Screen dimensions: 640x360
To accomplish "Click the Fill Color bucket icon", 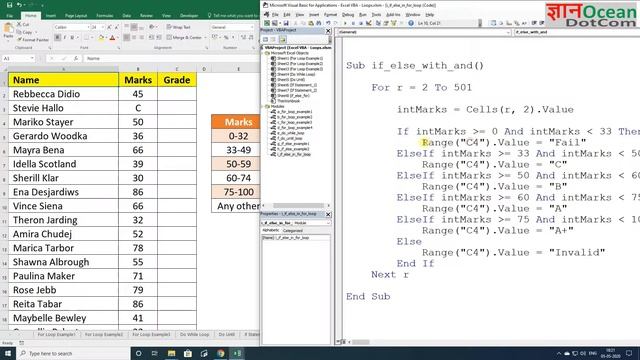I will (101, 38).
